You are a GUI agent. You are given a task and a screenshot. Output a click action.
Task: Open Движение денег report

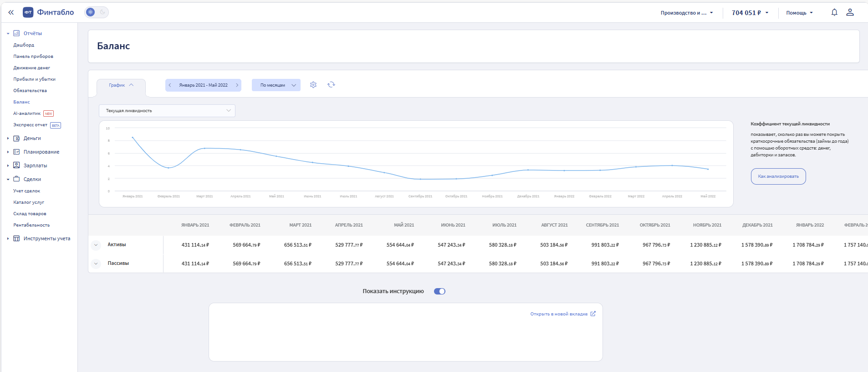[31, 68]
